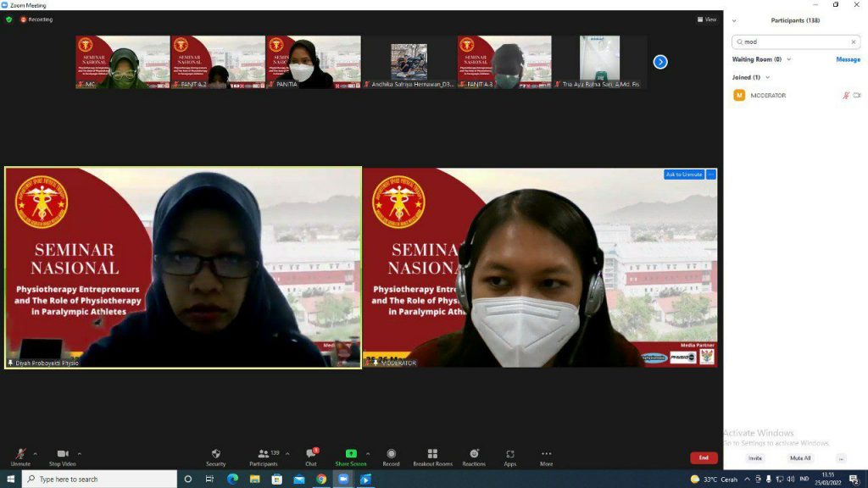Open the Reactions menu
Viewport: 868px width, 488px height.
(474, 455)
